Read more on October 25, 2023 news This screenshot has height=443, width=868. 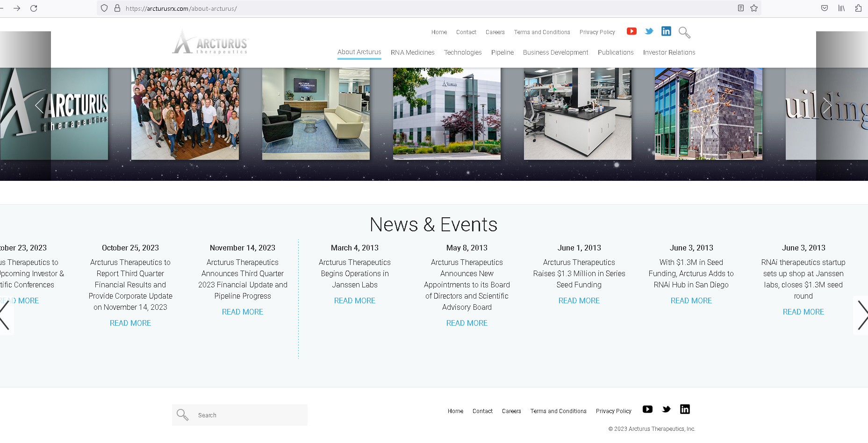point(130,323)
